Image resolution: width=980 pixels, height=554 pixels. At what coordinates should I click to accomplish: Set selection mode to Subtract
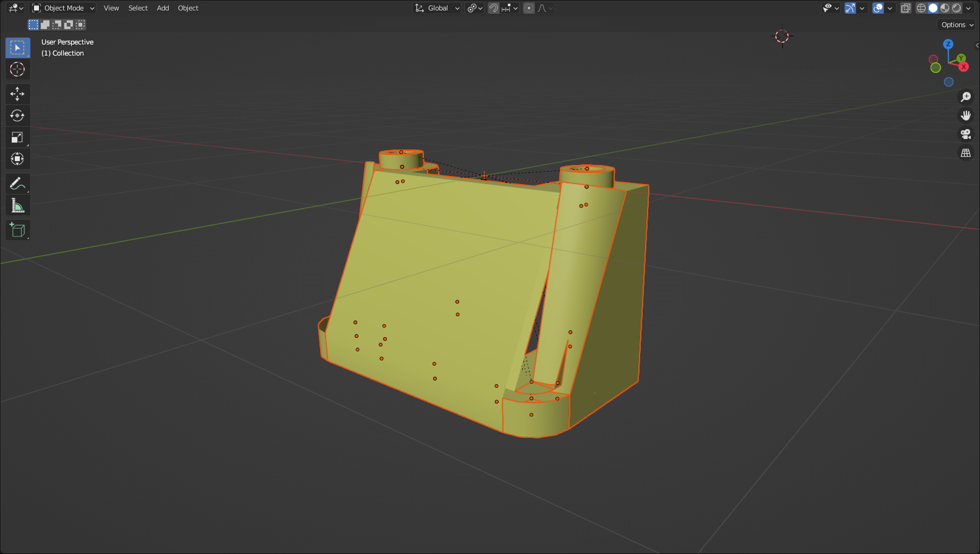[x=57, y=25]
